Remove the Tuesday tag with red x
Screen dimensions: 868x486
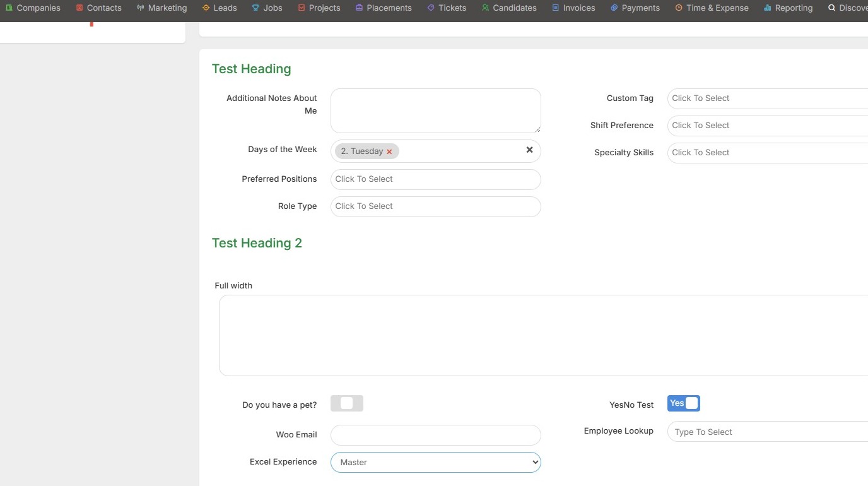pyautogui.click(x=389, y=151)
